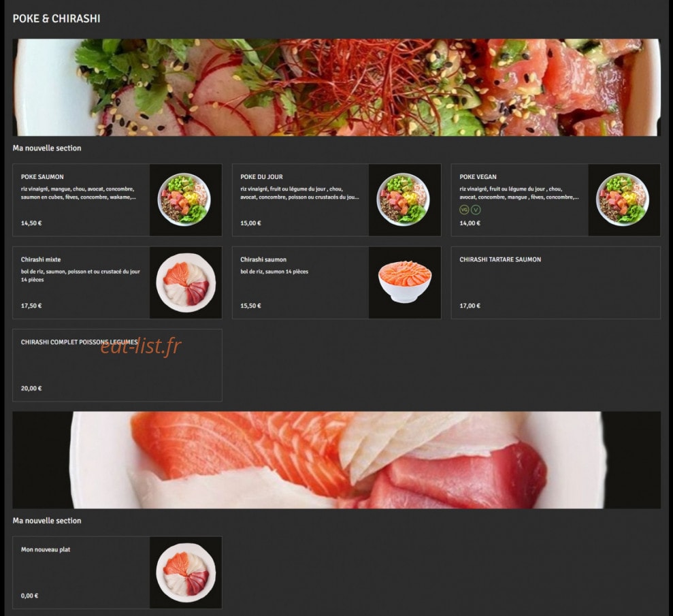This screenshot has height=616, width=673.
Task: Click the 17,00 € price
Action: [470, 306]
